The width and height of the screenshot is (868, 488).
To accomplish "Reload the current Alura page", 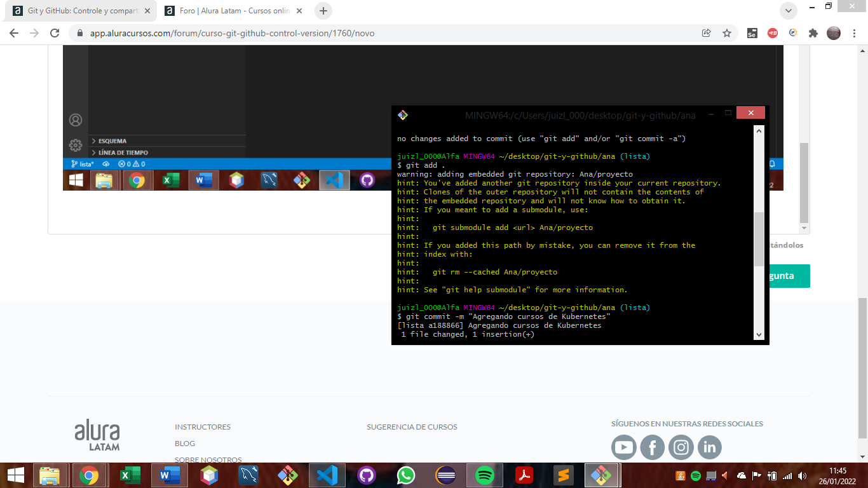I will (55, 33).
